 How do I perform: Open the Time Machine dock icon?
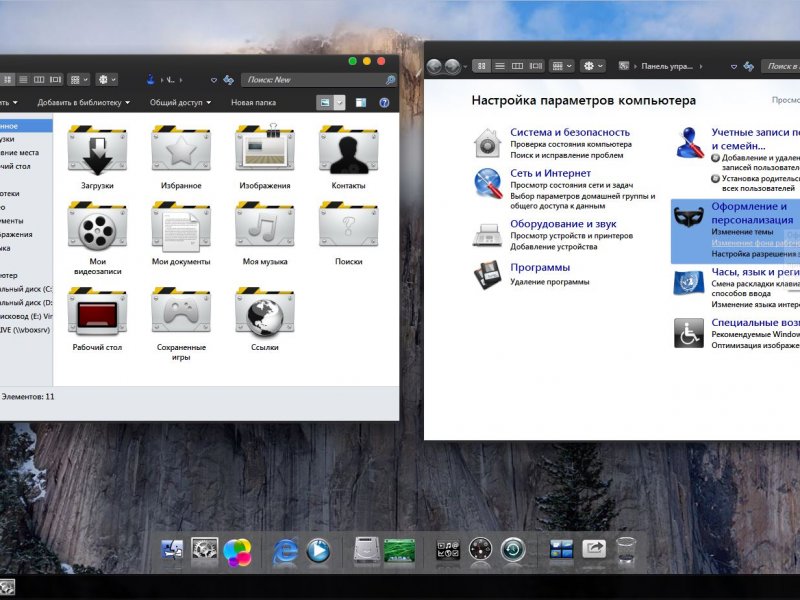(x=513, y=550)
